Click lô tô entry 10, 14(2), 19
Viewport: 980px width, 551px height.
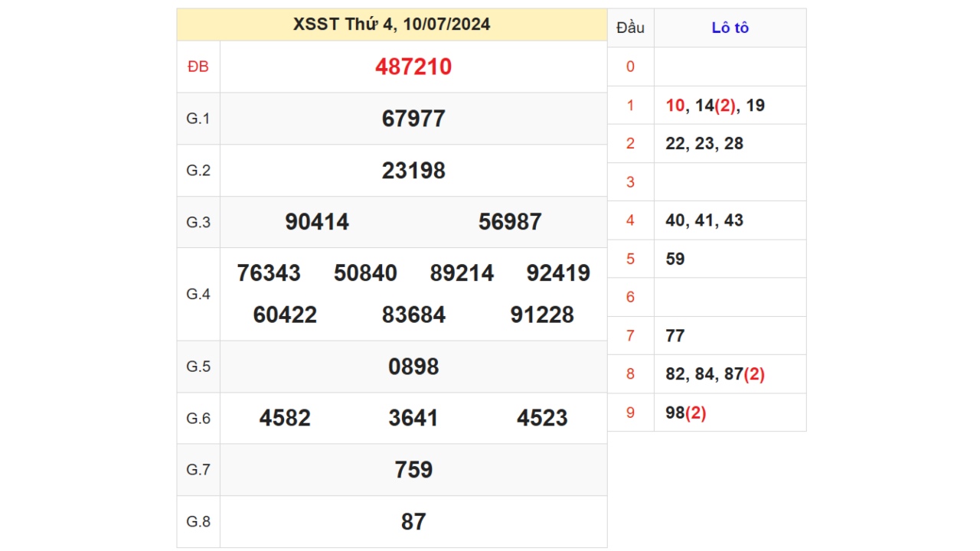(x=715, y=106)
